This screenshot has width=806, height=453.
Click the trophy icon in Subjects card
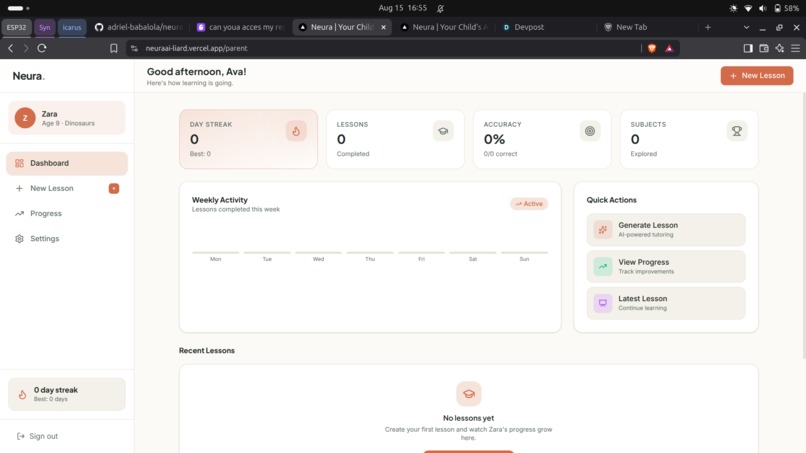pos(737,131)
